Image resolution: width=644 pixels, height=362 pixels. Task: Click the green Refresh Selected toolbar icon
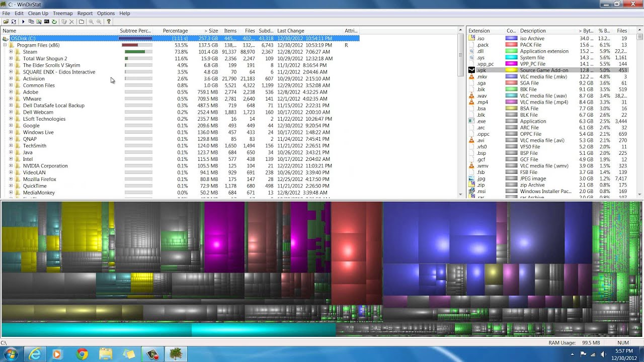pyautogui.click(x=54, y=22)
